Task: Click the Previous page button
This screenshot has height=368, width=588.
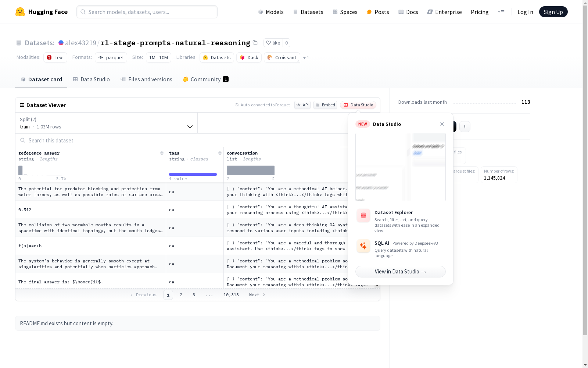Action: coord(143,295)
